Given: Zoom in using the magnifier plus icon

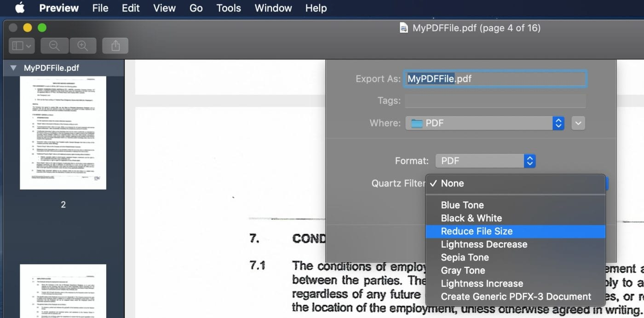Looking at the screenshot, I should point(83,45).
